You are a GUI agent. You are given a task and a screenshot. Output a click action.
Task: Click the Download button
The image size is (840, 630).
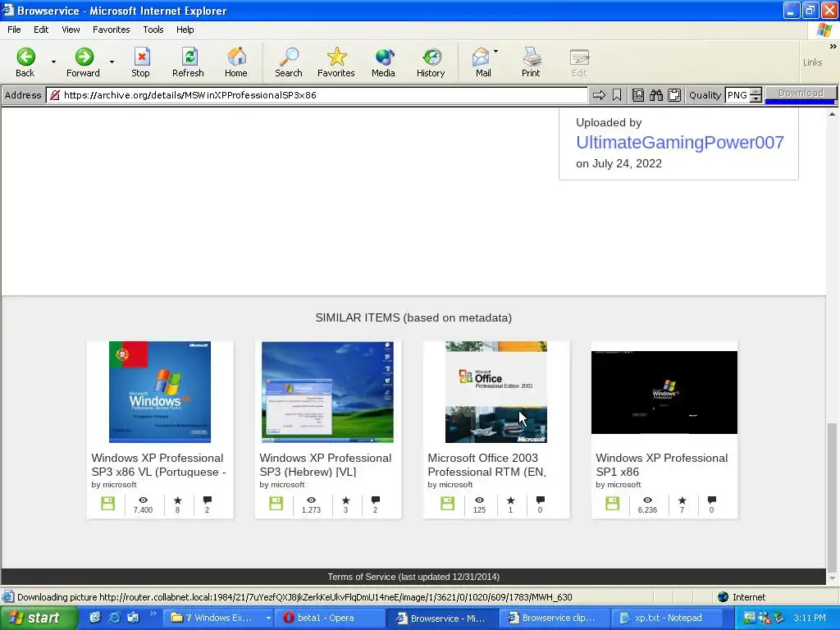point(801,94)
